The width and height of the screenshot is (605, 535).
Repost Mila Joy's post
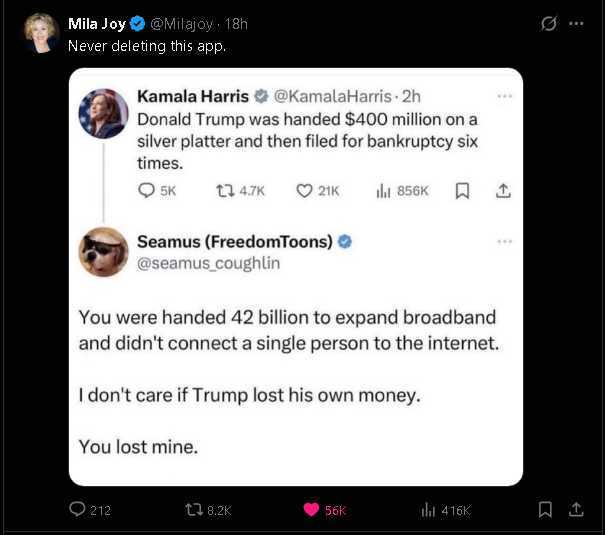[x=194, y=510]
